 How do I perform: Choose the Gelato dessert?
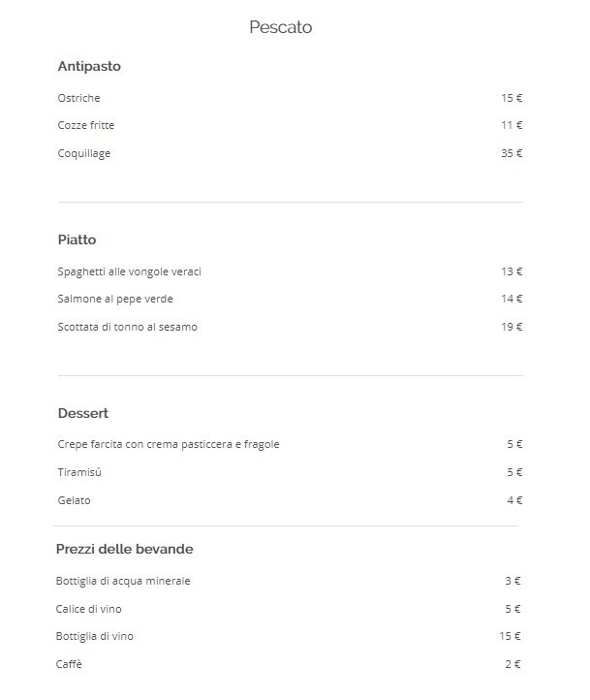tap(74, 500)
